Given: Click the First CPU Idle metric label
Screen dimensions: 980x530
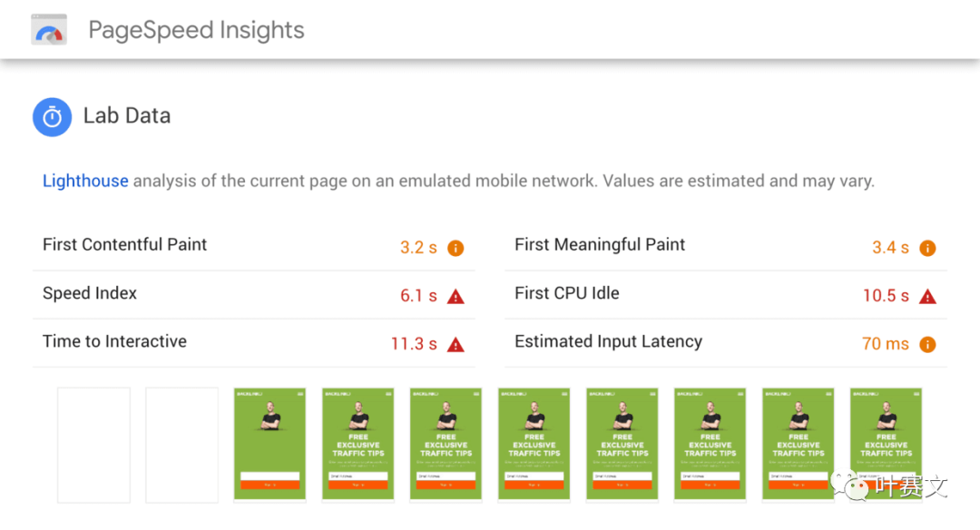Looking at the screenshot, I should click(566, 293).
